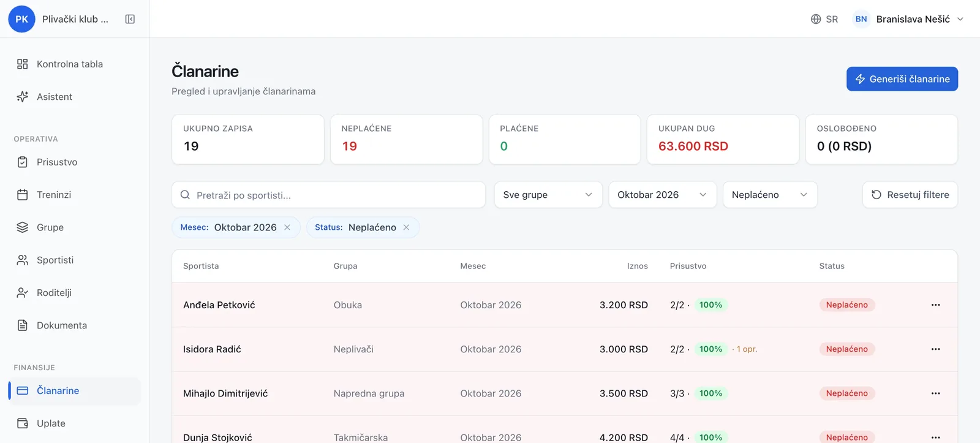Open row actions for Isidora Radić
Image resolution: width=980 pixels, height=443 pixels.
(x=935, y=349)
